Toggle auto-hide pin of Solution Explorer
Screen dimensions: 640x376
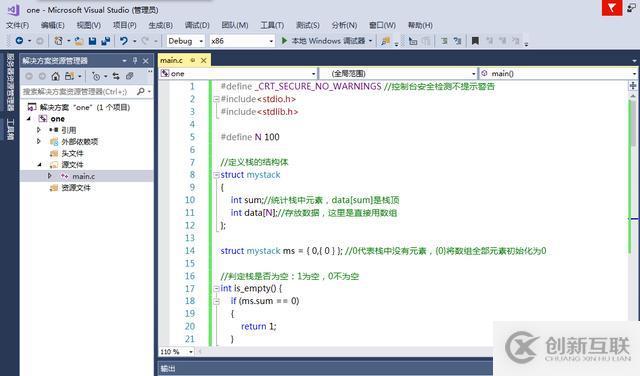tap(135, 61)
